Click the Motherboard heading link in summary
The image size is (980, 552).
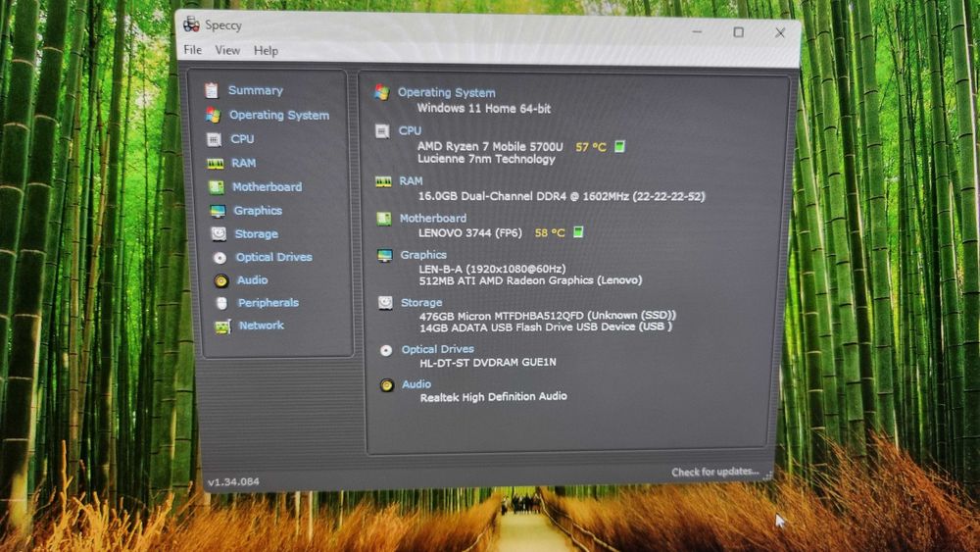pos(433,219)
